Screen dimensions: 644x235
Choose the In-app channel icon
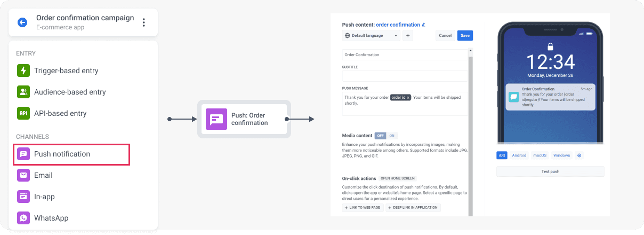(x=23, y=197)
